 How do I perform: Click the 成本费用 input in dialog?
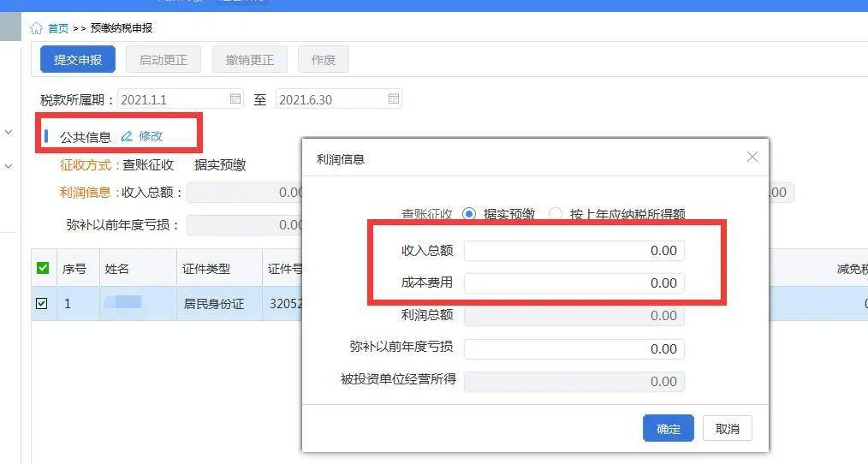pos(574,283)
